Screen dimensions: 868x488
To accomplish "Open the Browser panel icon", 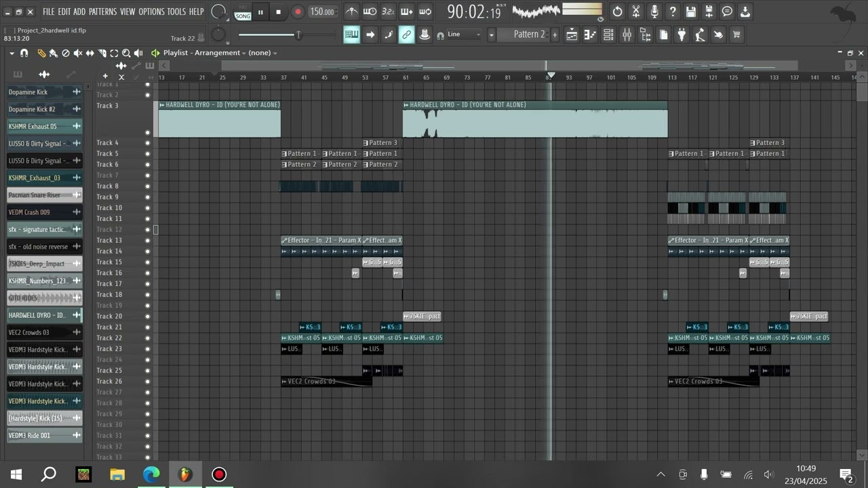I will 645,35.
